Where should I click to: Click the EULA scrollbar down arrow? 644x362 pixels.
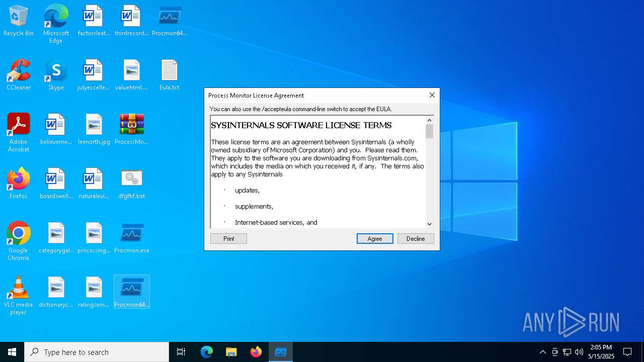429,224
